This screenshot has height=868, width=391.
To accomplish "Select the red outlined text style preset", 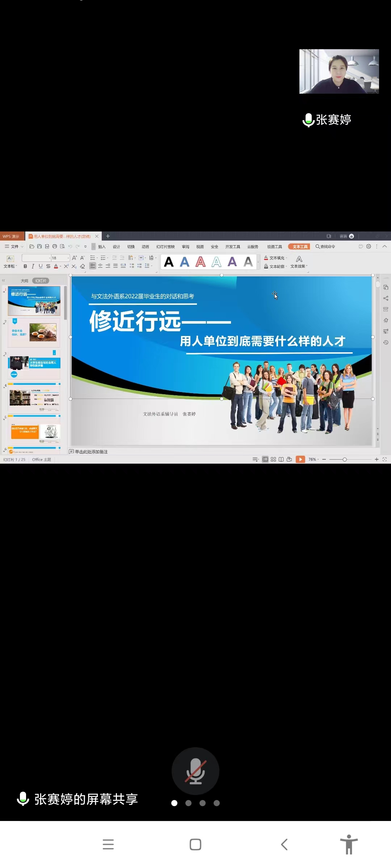I will click(201, 262).
